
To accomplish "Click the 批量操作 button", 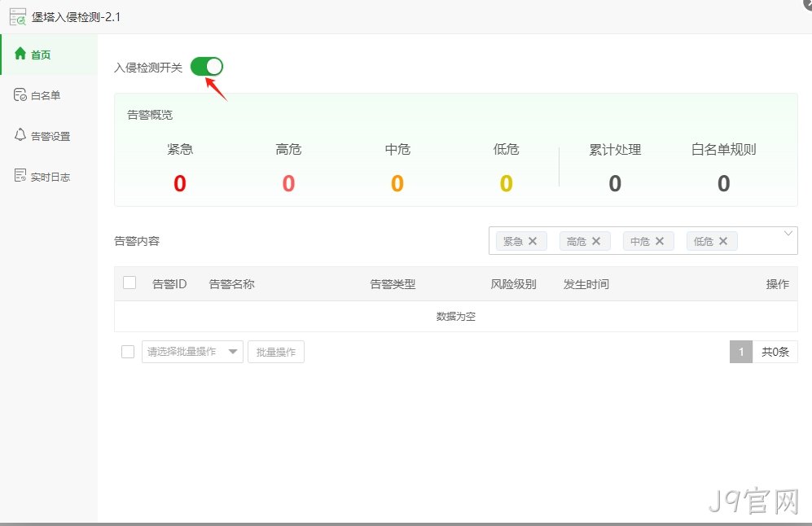I will [276, 352].
